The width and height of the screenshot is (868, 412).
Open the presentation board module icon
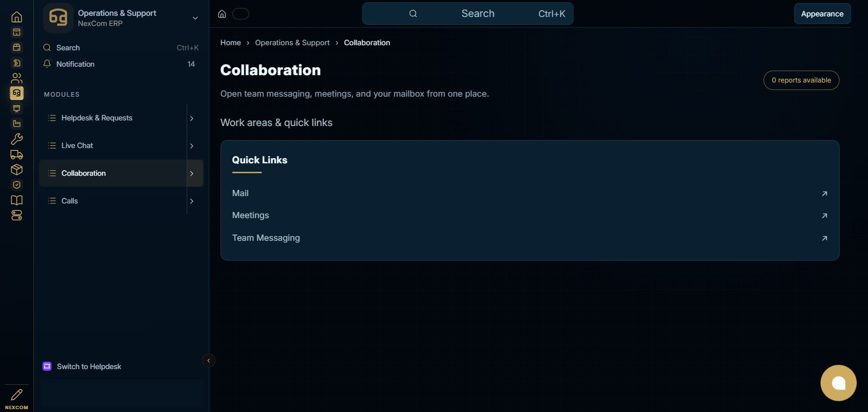(16, 109)
